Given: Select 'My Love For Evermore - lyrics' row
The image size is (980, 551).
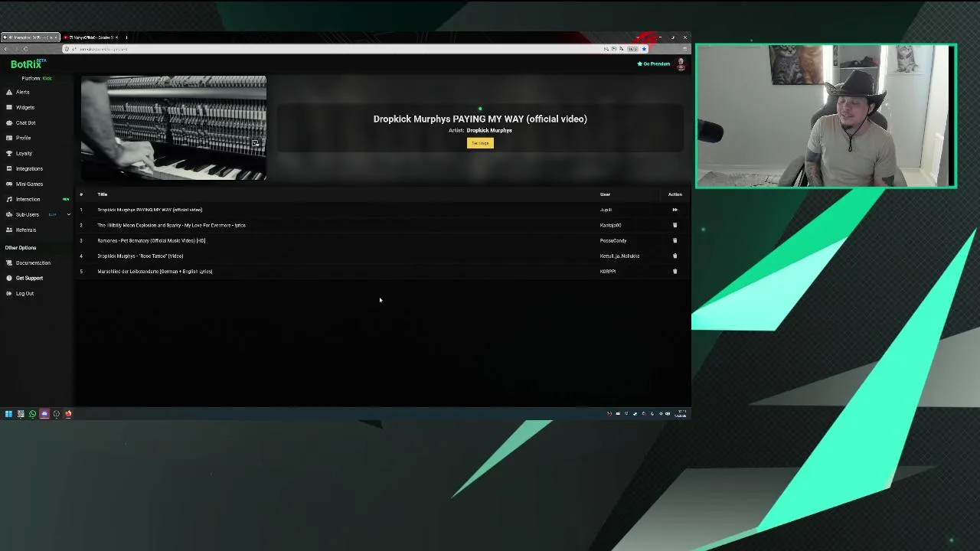Looking at the screenshot, I should pyautogui.click(x=381, y=225).
